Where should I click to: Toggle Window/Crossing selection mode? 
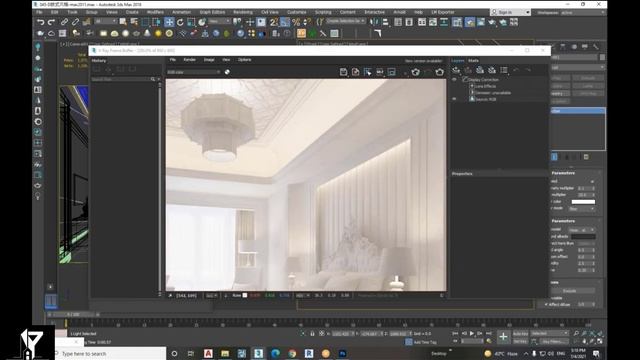point(156,22)
